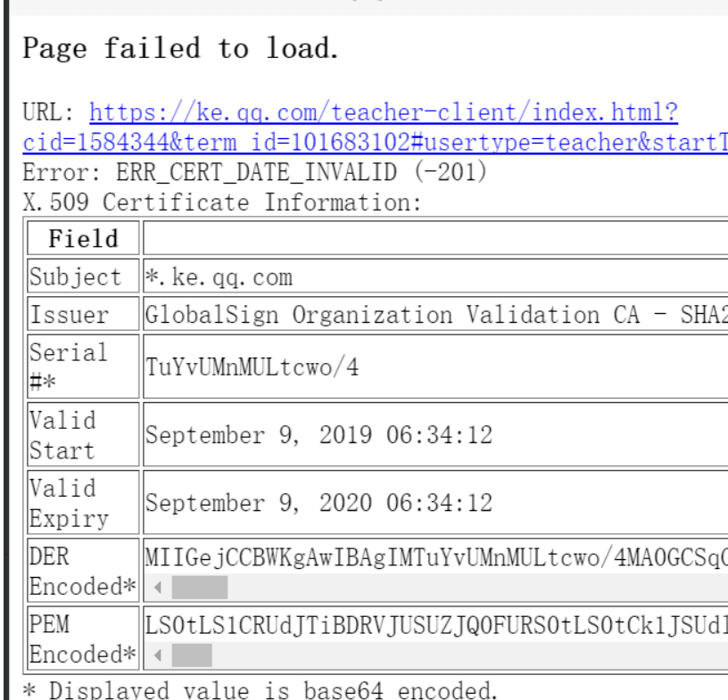Select the DER encoded MIIGejCCBWK text
Screen dimensions: 728x700
tap(436, 557)
